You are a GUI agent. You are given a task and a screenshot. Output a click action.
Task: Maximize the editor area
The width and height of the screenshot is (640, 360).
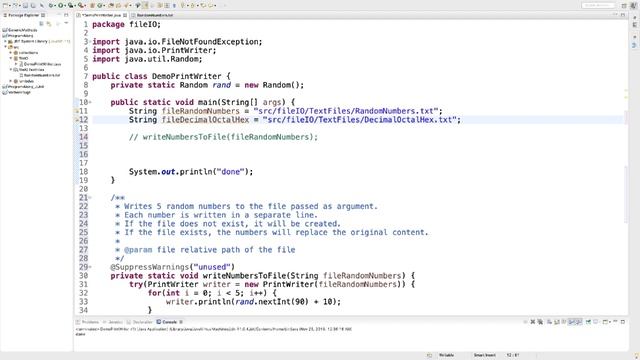(x=623, y=15)
